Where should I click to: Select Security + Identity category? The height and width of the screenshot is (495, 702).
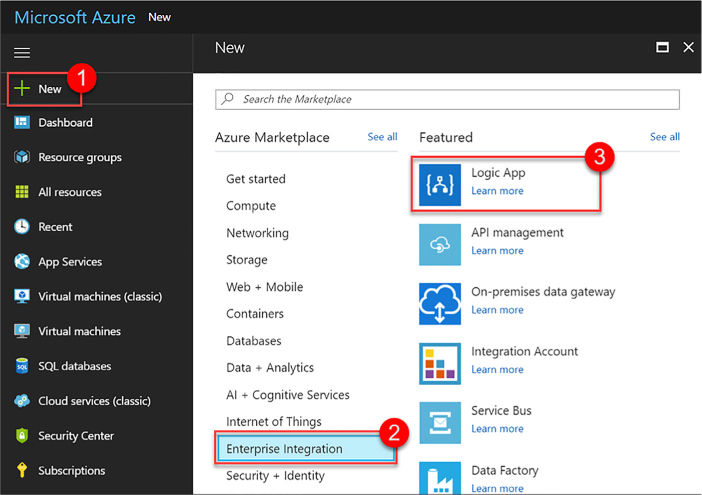(x=275, y=475)
